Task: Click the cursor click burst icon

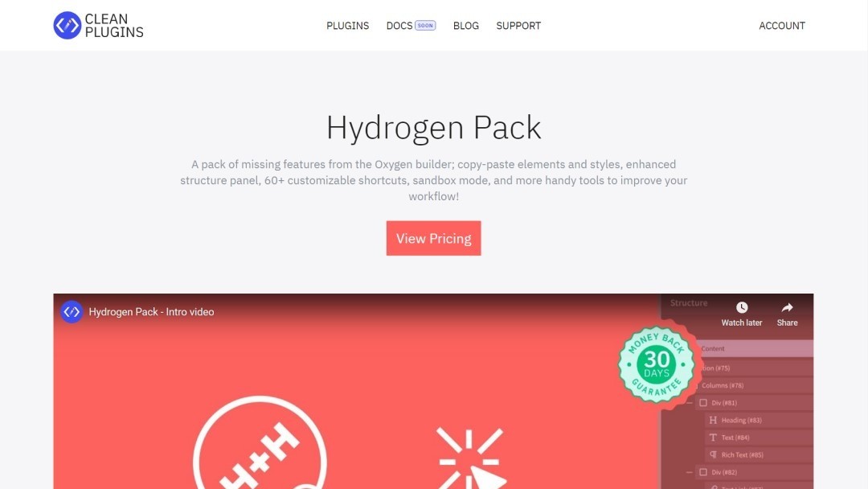Action: click(470, 458)
